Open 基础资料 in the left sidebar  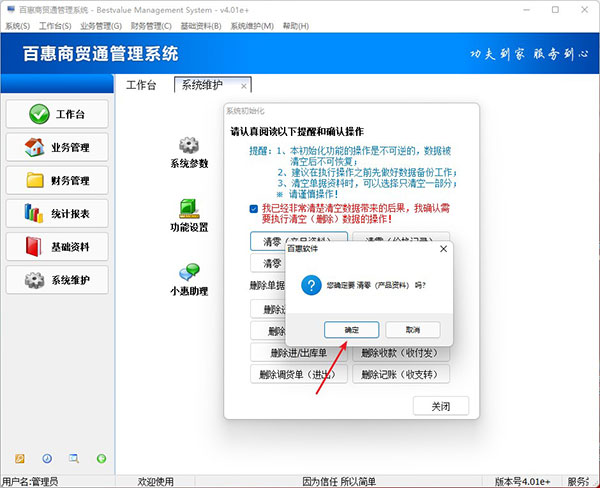pos(57,247)
